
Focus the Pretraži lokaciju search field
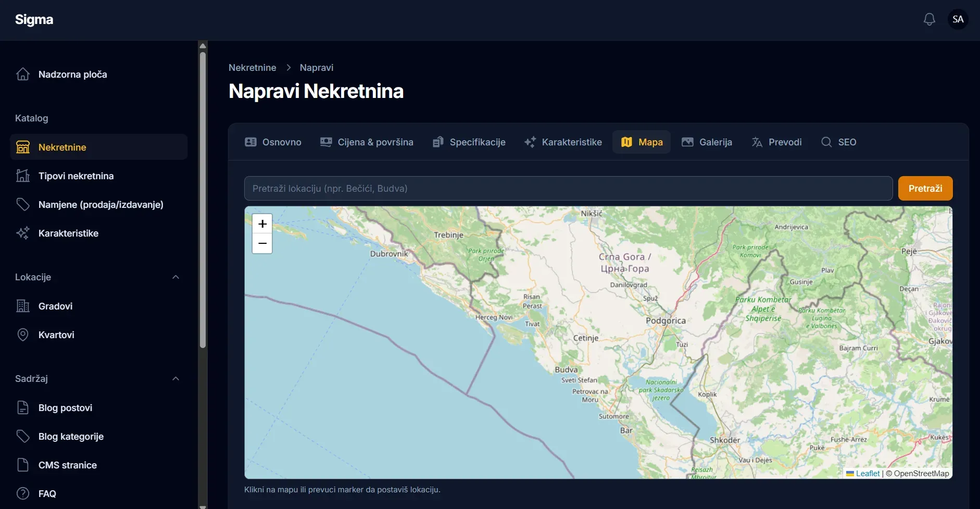568,188
